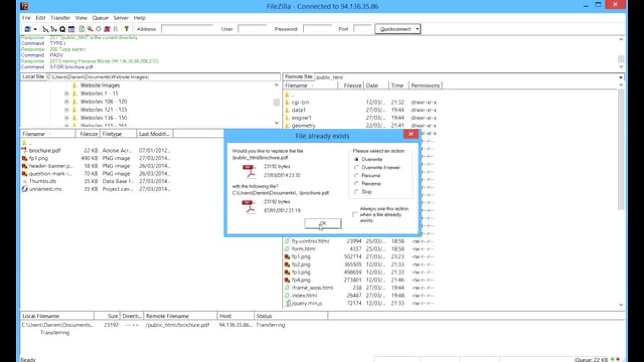644x362 pixels.
Task: Open the File menu
Action: point(26,18)
